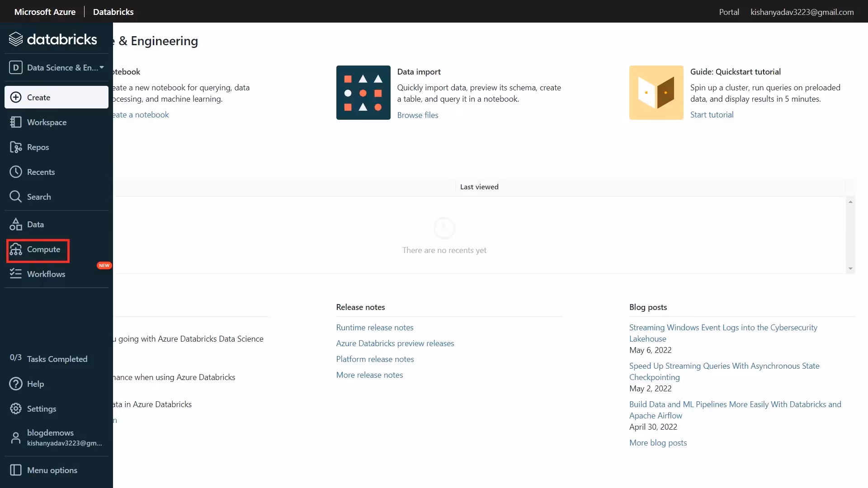Screen dimensions: 868x488
Task: Click the Workspace icon in sidebar
Action: 16,122
